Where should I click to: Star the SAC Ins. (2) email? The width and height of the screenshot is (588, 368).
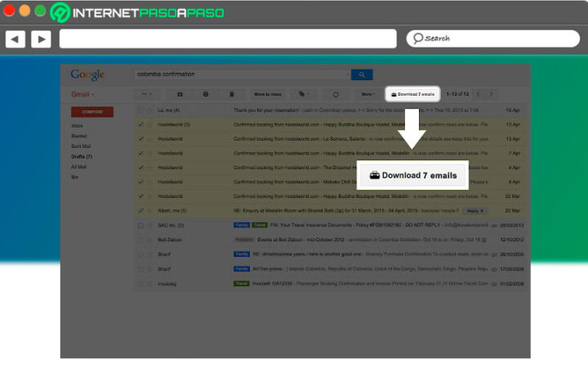[x=149, y=226]
